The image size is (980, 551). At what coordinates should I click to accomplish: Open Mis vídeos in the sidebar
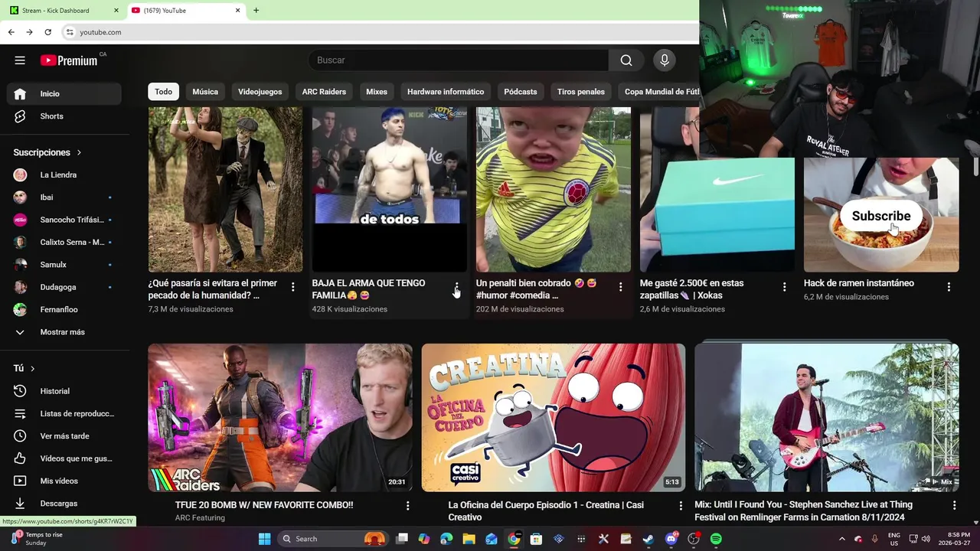[x=64, y=481]
